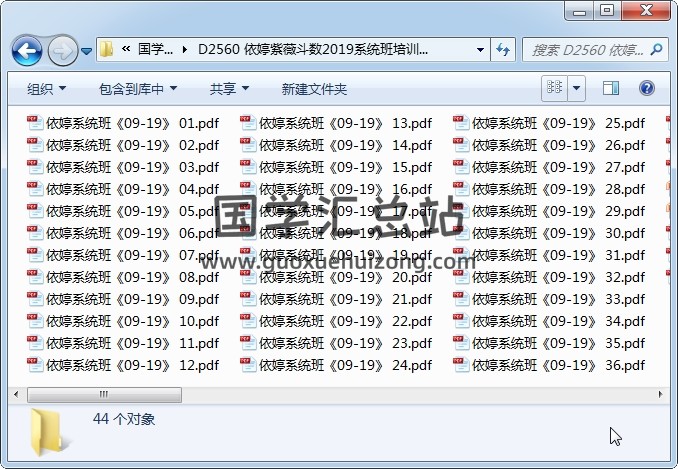This screenshot has height=469, width=678.
Task: Click the folder icon in address bar
Action: pos(106,50)
